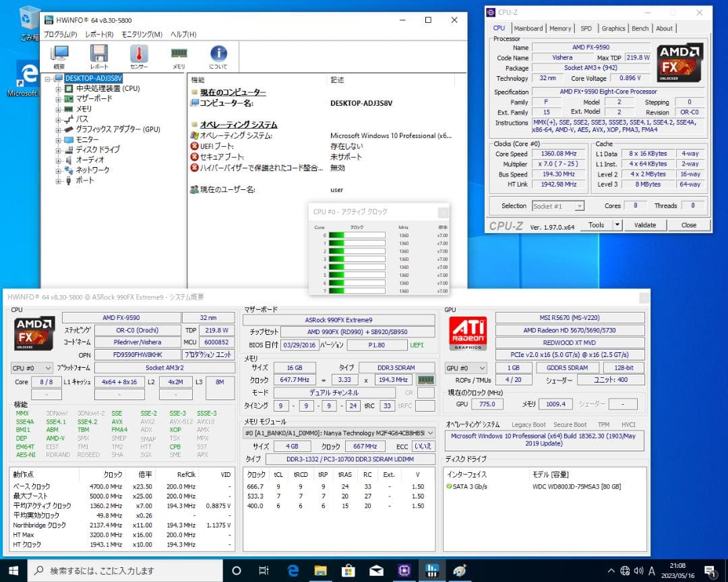Expand the ディスク ドライブ tree node

pos(59,150)
